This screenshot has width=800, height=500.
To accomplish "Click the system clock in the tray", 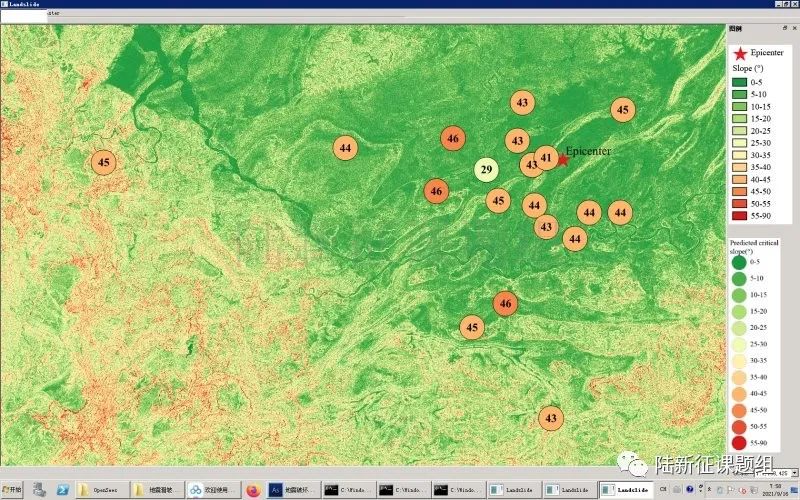I will click(x=777, y=489).
